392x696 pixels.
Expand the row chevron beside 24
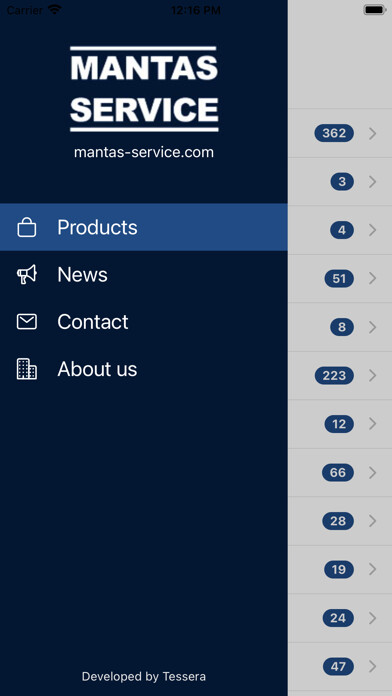pos(372,618)
